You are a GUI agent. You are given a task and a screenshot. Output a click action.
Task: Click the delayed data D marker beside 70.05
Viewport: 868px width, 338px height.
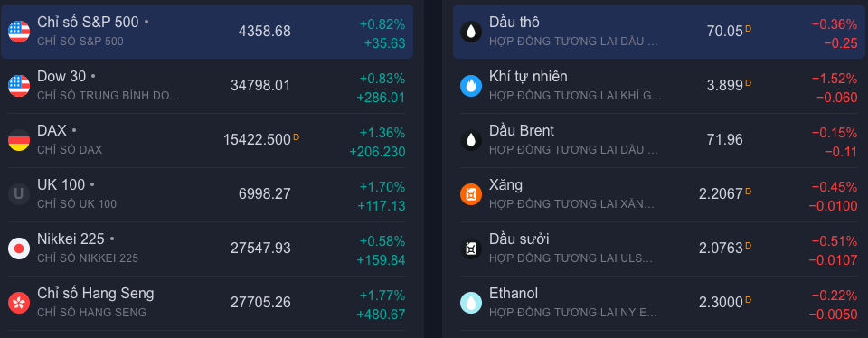tap(749, 28)
